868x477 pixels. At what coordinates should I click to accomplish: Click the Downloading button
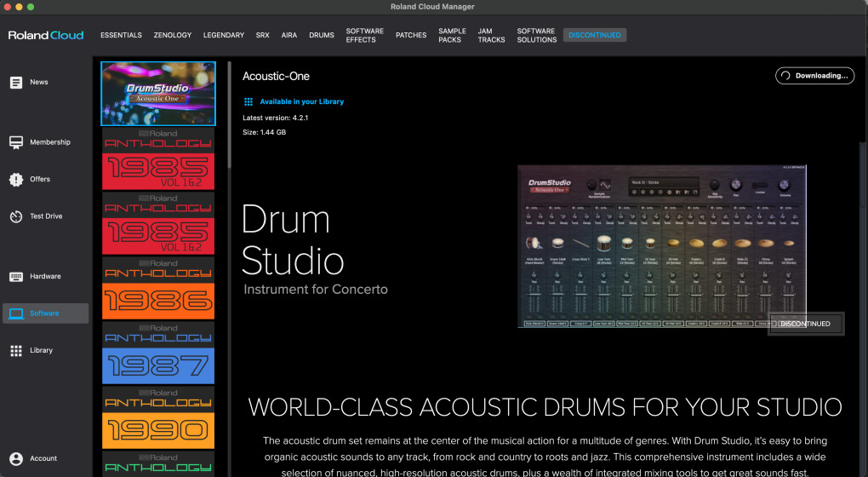point(815,76)
